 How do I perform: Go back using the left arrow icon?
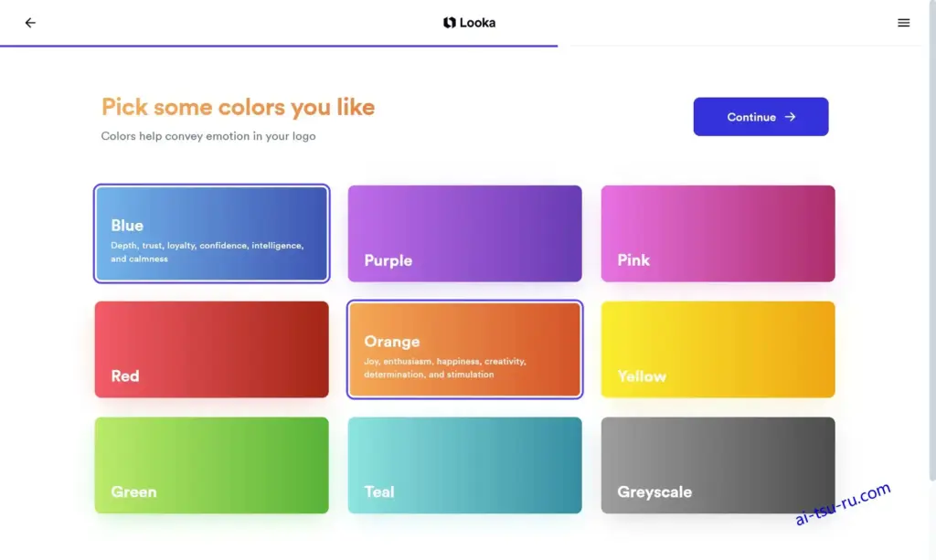click(30, 23)
